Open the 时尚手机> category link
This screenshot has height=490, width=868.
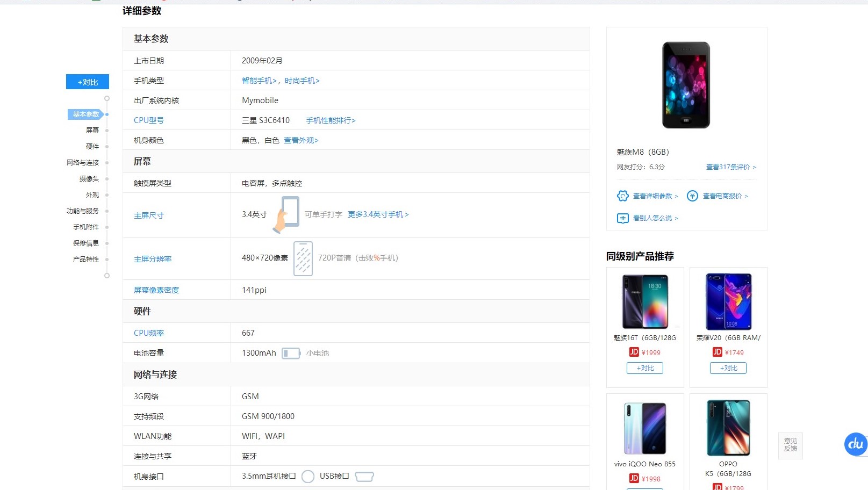click(x=302, y=81)
